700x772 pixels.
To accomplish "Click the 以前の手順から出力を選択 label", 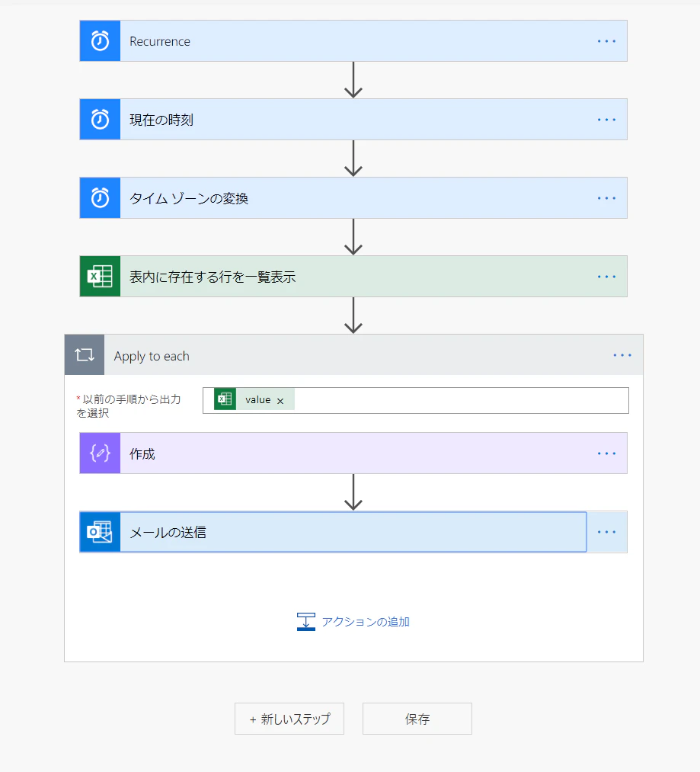I will pos(129,406).
